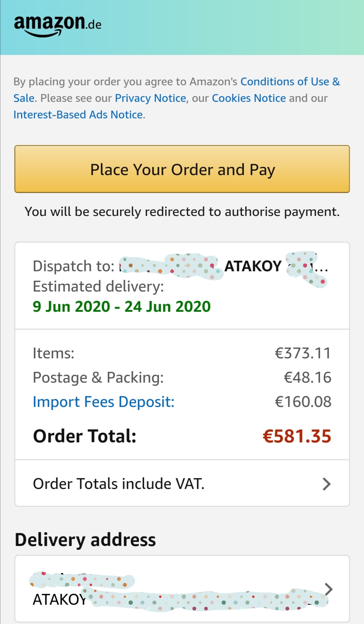Screen dimensions: 364x624
Task: Tap the Delivery address heading
Action: click(x=85, y=540)
